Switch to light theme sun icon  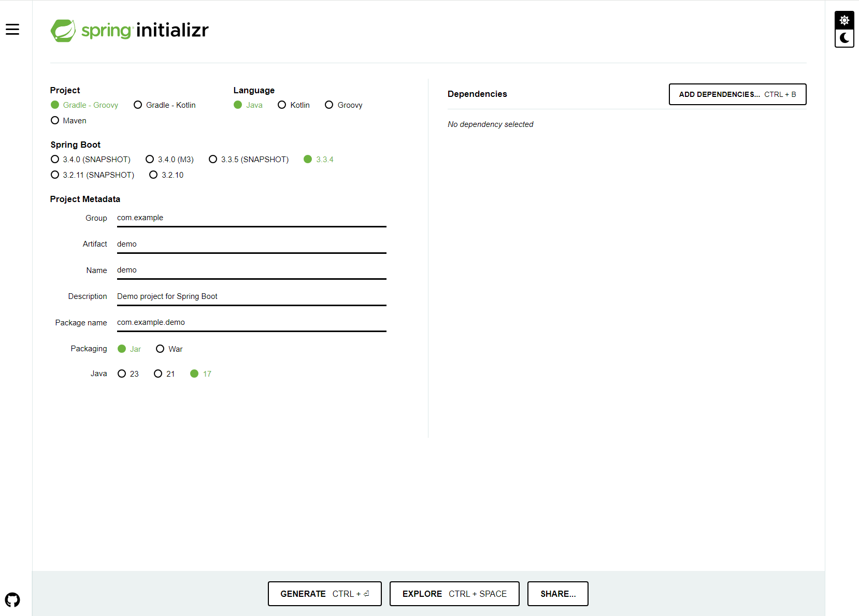point(844,20)
